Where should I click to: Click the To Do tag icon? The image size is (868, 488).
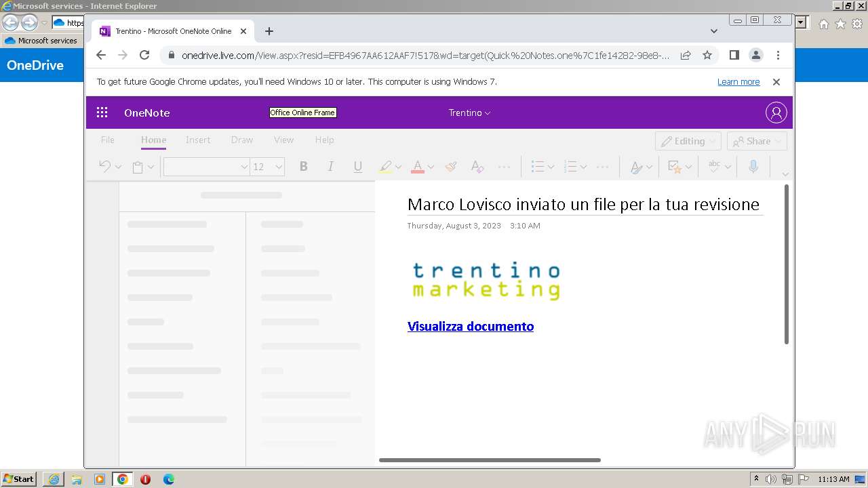(675, 167)
